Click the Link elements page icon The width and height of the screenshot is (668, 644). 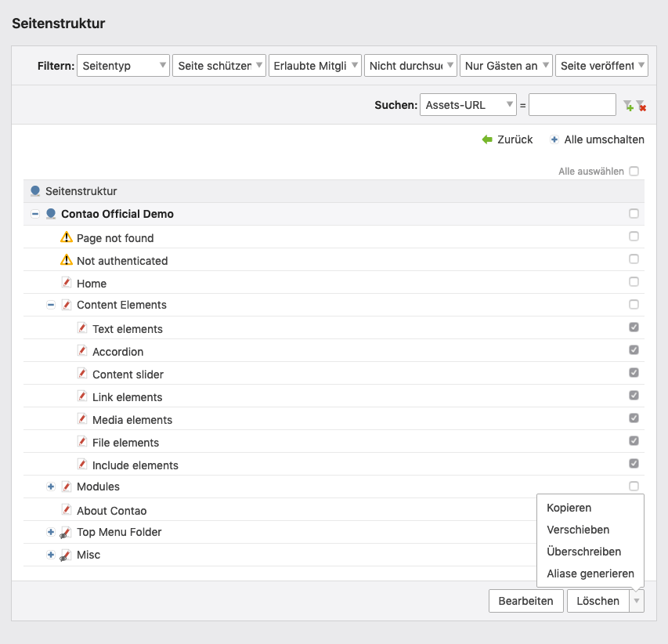coord(82,396)
